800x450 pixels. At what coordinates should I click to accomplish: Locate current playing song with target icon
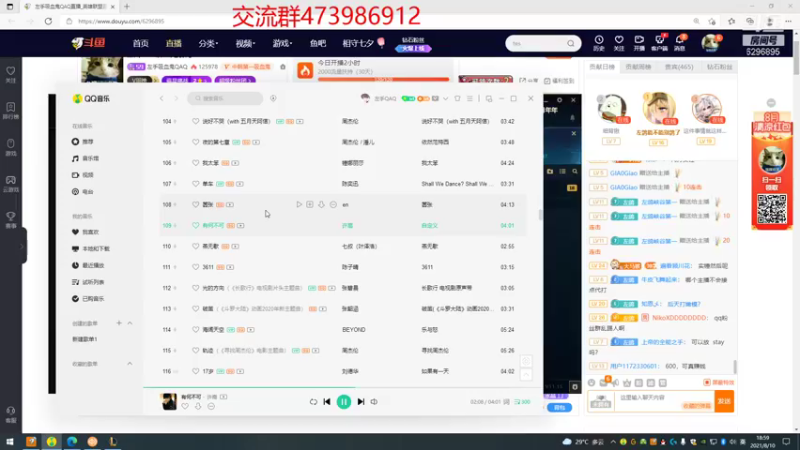pos(526,361)
